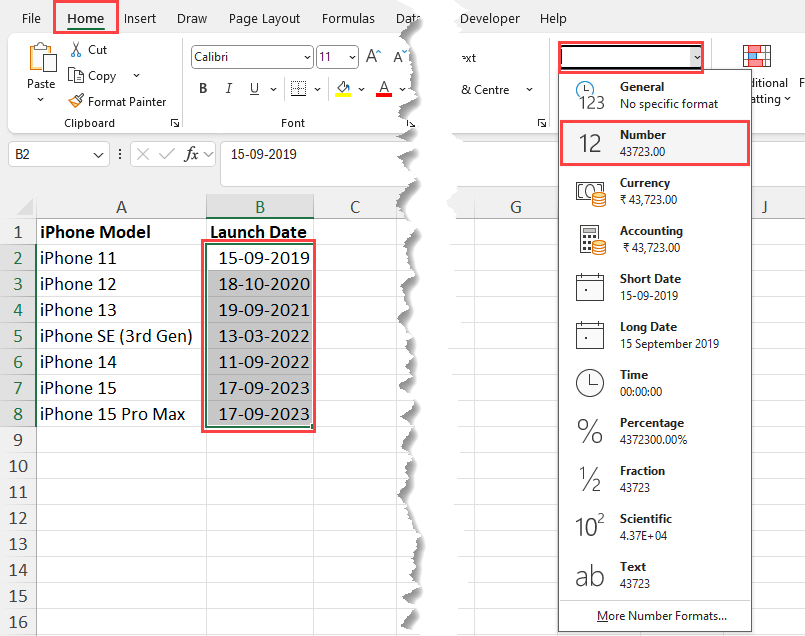Image resolution: width=805 pixels, height=636 pixels.
Task: Apply the Borders icon
Action: pyautogui.click(x=298, y=89)
